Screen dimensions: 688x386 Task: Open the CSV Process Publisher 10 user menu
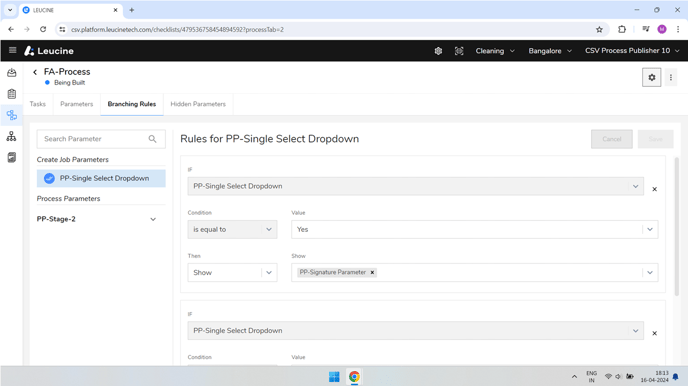632,51
